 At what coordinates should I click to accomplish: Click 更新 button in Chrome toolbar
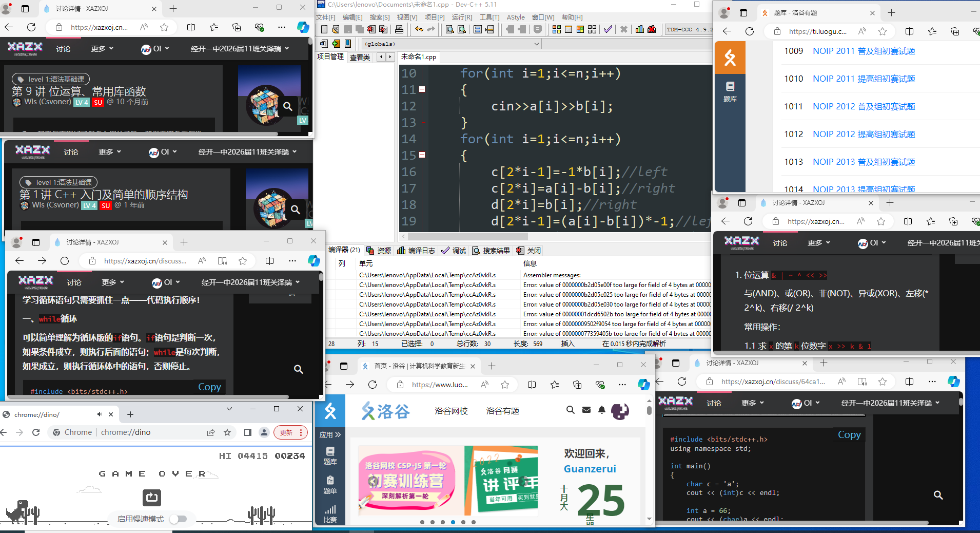pos(290,432)
